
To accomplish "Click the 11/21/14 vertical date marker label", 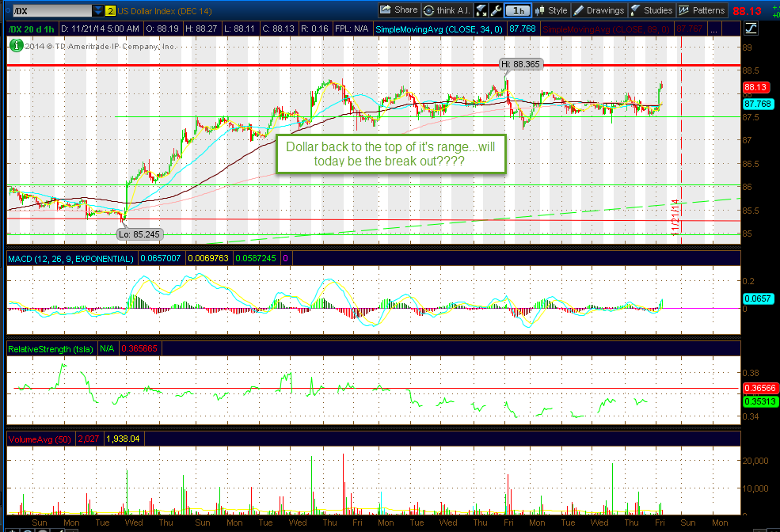I will pyautogui.click(x=675, y=217).
